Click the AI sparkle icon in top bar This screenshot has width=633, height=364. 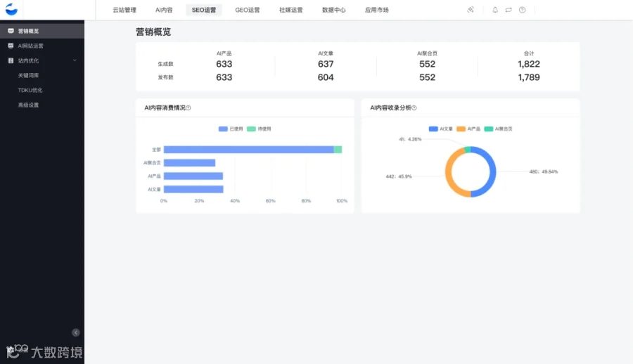click(471, 10)
